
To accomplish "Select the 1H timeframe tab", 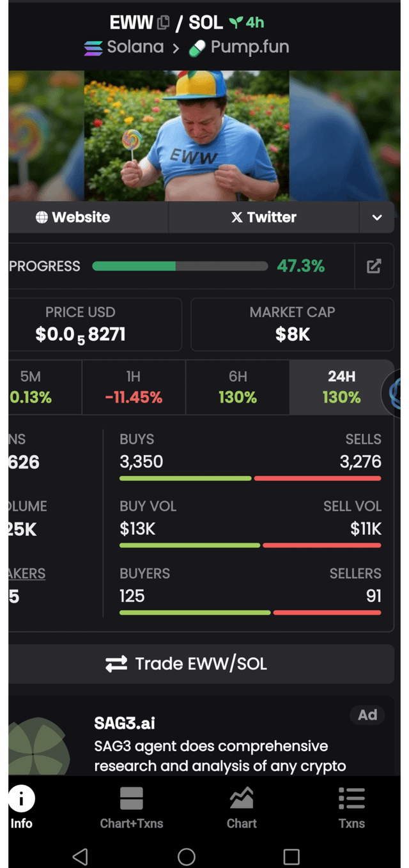I will [x=134, y=387].
